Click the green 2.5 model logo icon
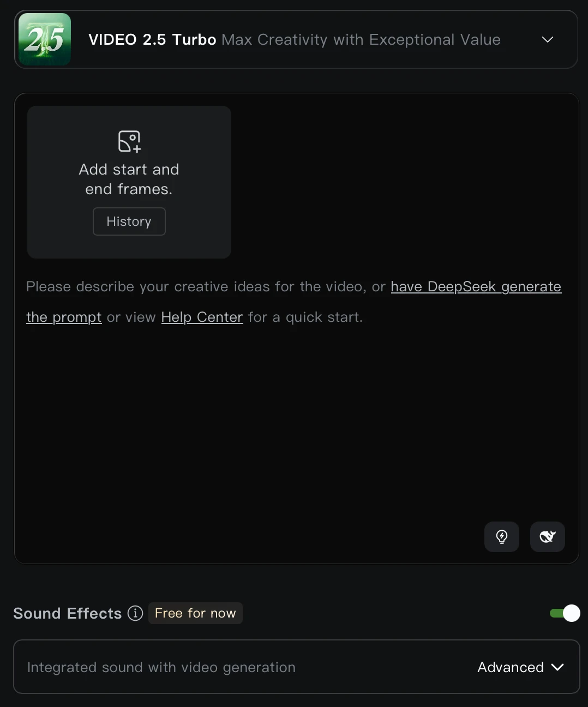Screen dimensions: 588x707 pyautogui.click(x=45, y=39)
